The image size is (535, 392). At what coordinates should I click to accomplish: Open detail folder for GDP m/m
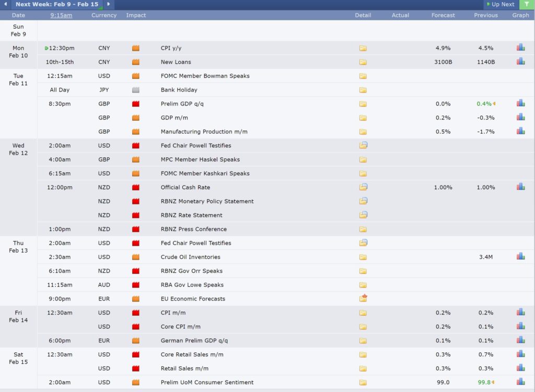click(363, 118)
